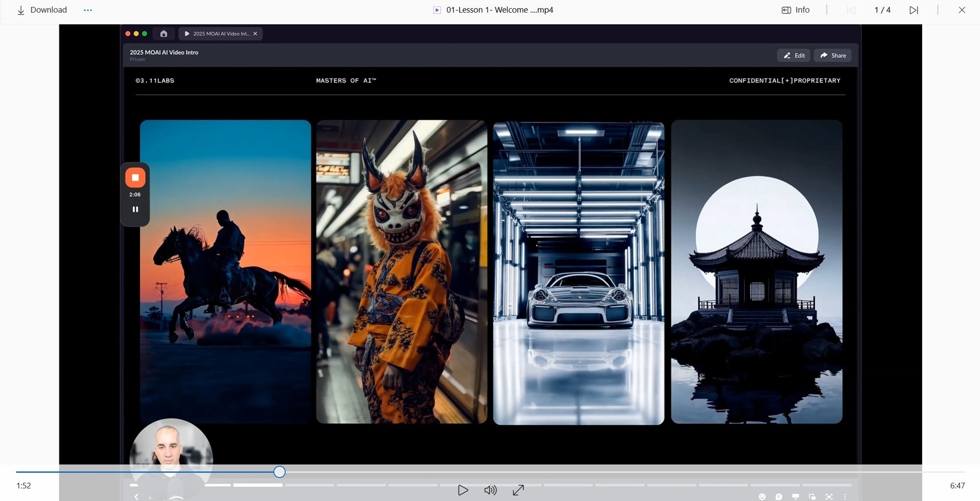Click the Share button
This screenshot has height=501, width=980.
[832, 55]
